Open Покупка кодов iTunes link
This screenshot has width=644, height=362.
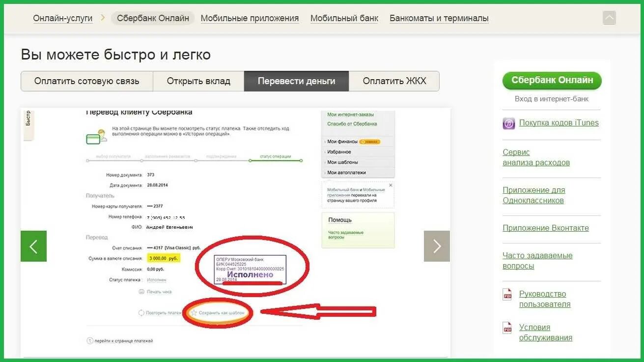[x=559, y=123]
